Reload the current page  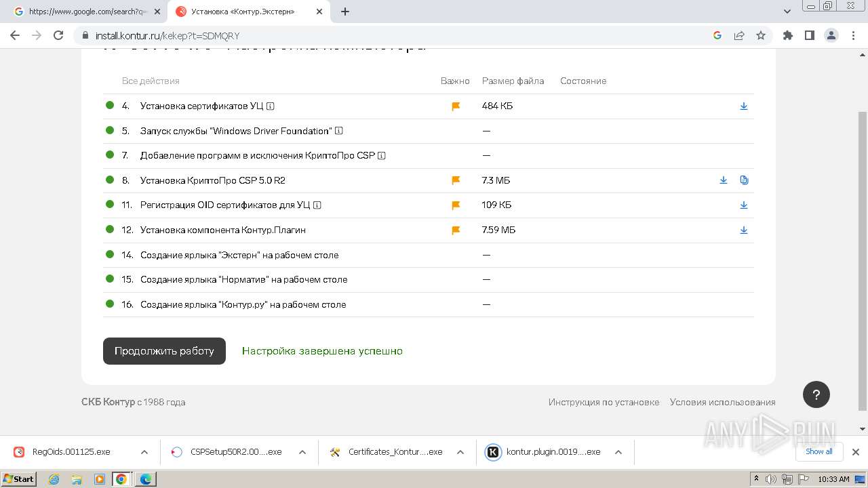click(58, 35)
